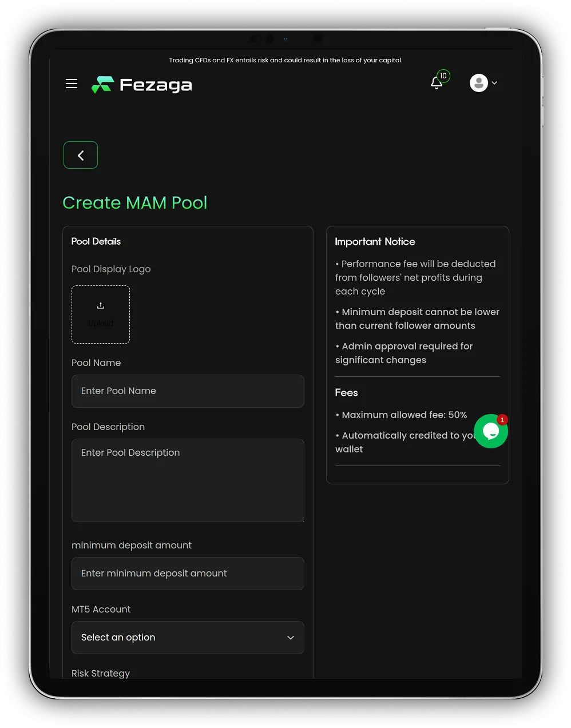
Task: Go back using the left arrow button
Action: [x=81, y=155]
